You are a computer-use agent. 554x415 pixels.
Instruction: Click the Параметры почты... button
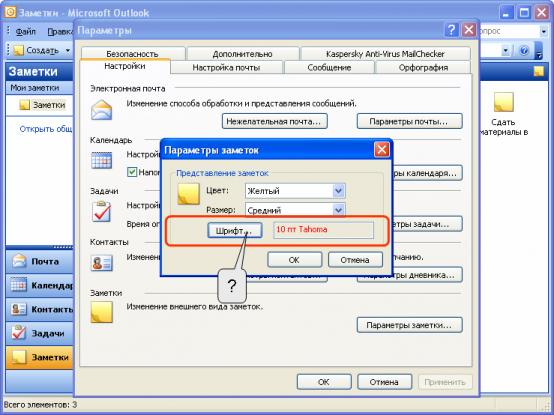[x=409, y=121]
